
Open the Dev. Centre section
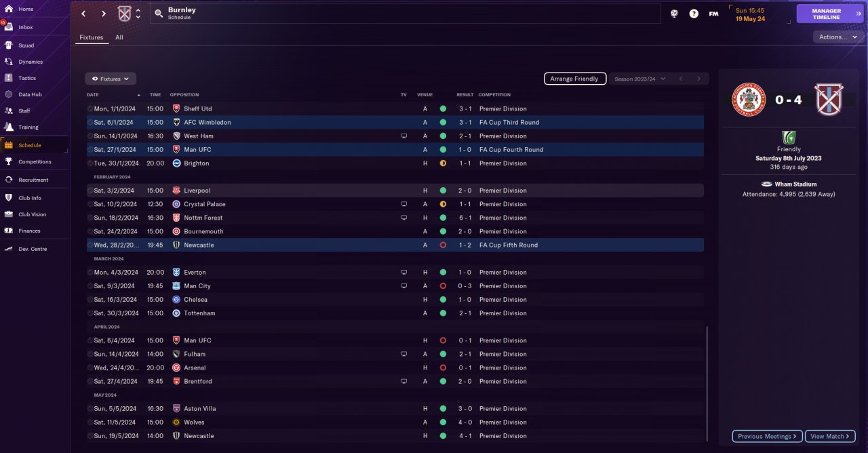click(34, 249)
